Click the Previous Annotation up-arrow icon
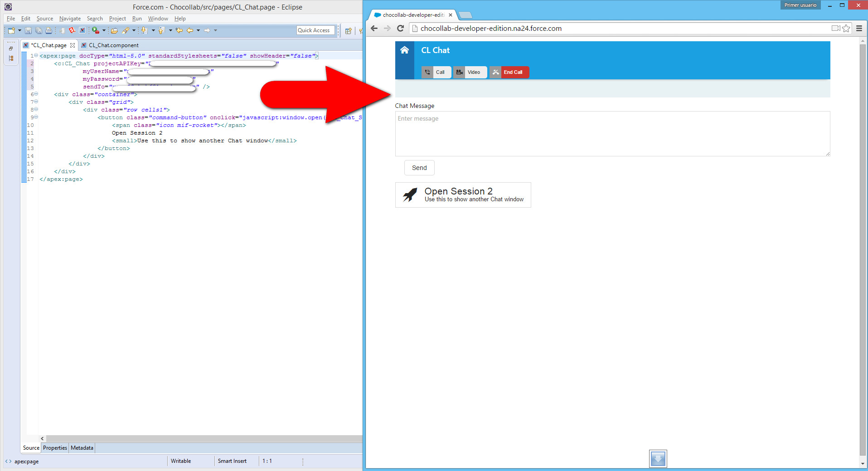Image resolution: width=868 pixels, height=471 pixels. [161, 30]
